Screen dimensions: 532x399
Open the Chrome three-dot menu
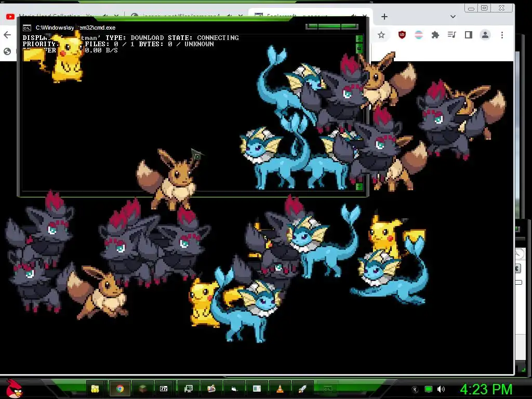(x=502, y=35)
